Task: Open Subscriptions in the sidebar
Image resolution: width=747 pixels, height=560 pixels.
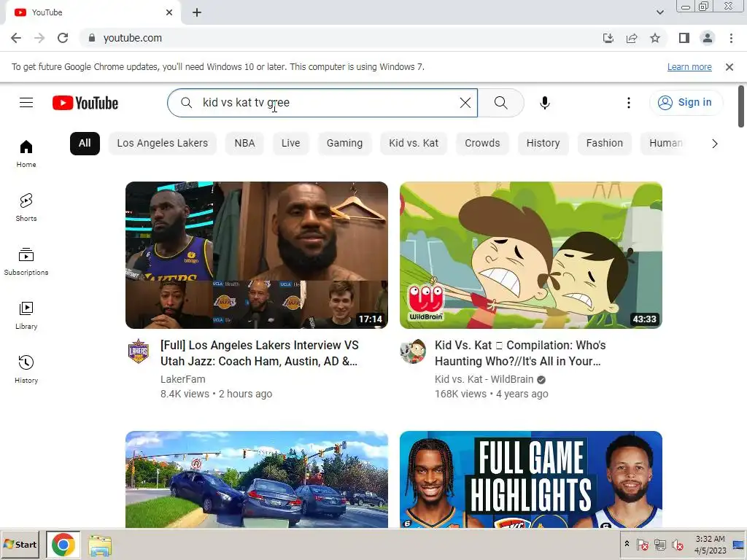Action: click(26, 262)
